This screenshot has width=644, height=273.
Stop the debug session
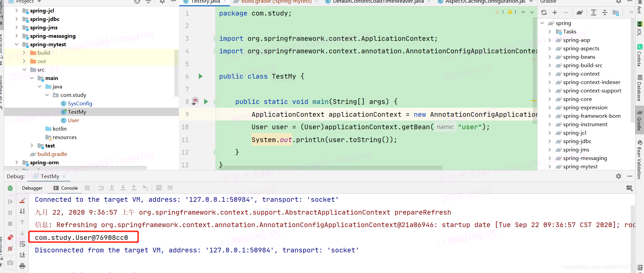[x=10, y=224]
